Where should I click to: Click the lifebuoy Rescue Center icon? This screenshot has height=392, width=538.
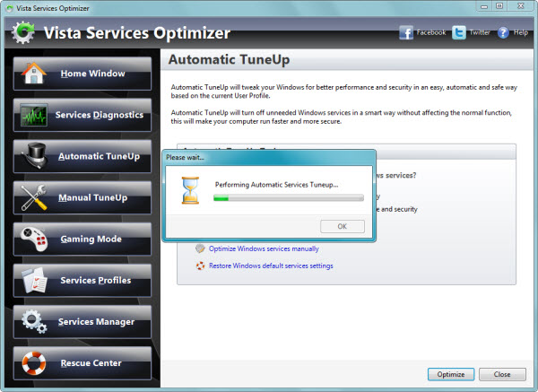click(x=34, y=362)
